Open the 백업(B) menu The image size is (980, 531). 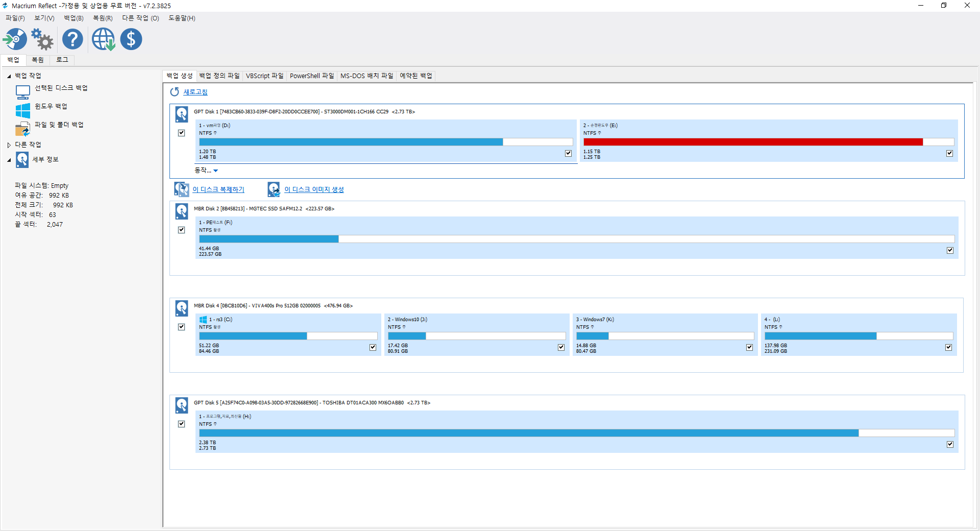[73, 18]
